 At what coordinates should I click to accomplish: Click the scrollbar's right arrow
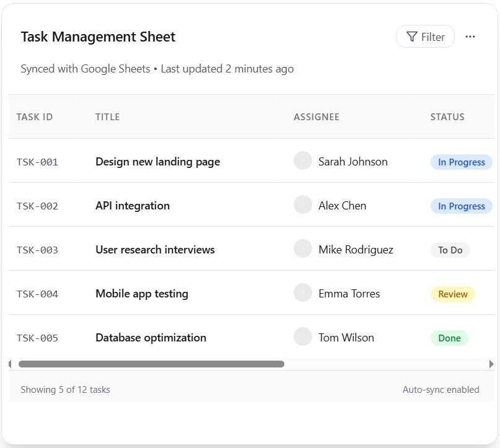(491, 364)
